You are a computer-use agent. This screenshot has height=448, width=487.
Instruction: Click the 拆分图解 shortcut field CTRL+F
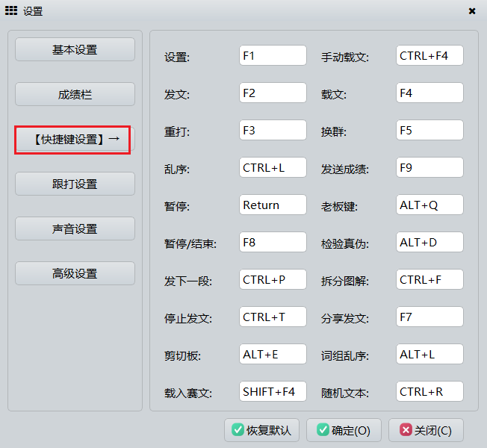[x=429, y=279]
